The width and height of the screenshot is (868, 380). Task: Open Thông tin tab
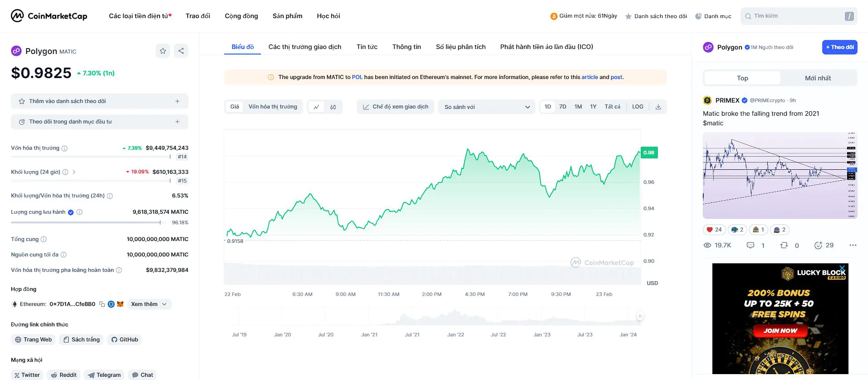tap(407, 47)
